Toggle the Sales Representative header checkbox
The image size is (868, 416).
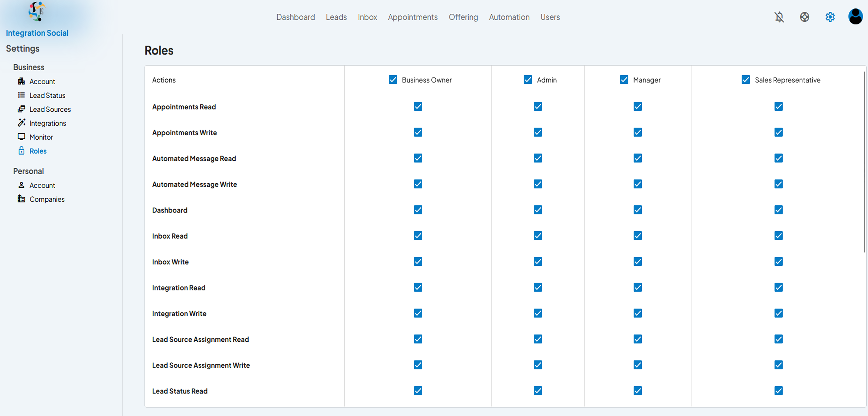point(745,80)
